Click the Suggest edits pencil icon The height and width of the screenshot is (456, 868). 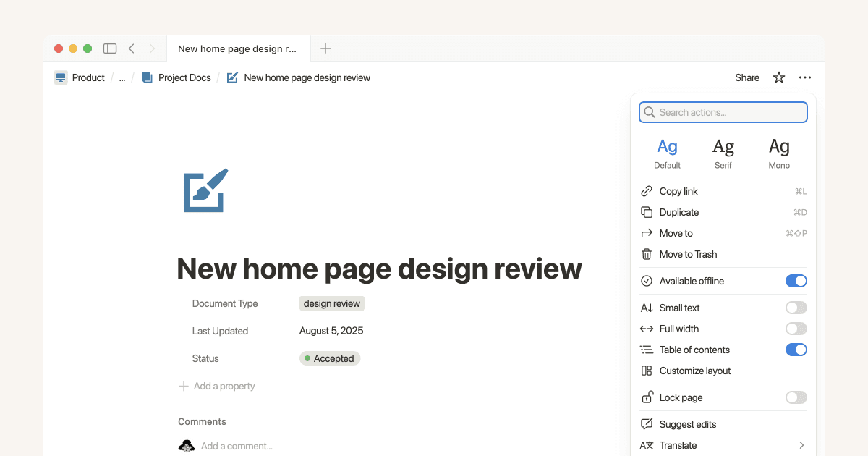[647, 424]
